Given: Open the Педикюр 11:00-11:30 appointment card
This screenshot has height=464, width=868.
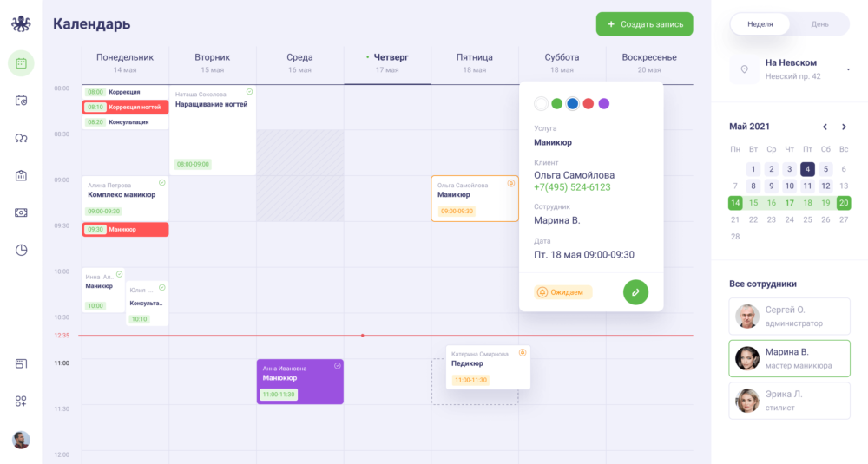Looking at the screenshot, I should (x=488, y=367).
